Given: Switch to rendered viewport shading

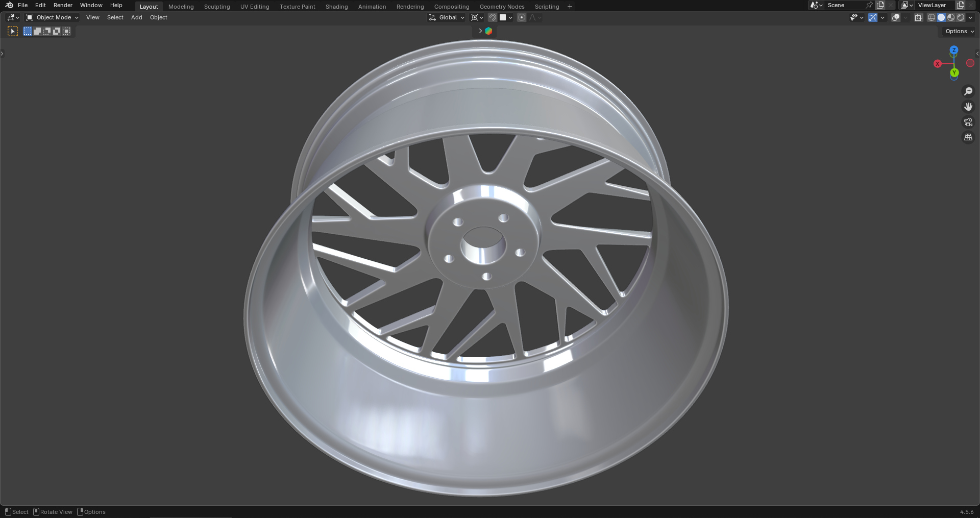Looking at the screenshot, I should click(x=961, y=17).
